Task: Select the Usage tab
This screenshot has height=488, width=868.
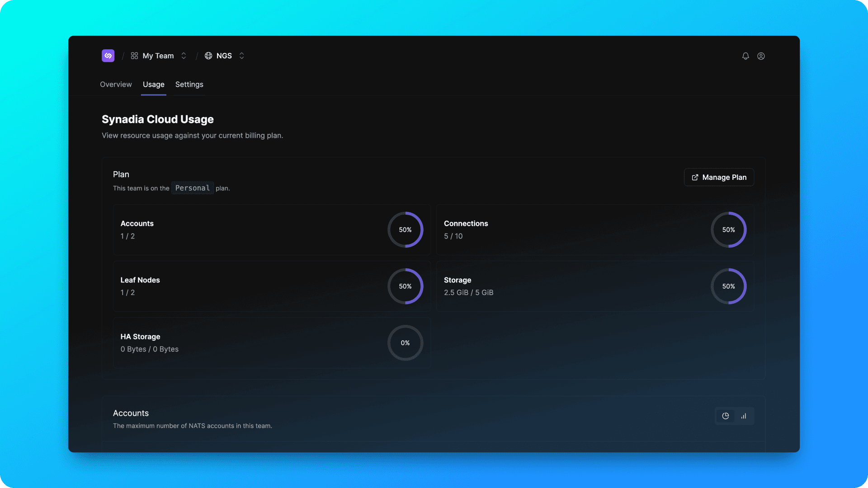Action: coord(153,84)
